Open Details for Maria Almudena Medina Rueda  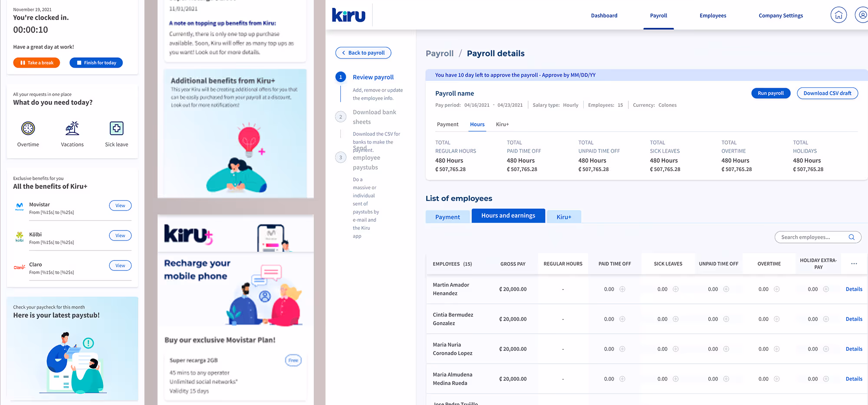(x=854, y=379)
